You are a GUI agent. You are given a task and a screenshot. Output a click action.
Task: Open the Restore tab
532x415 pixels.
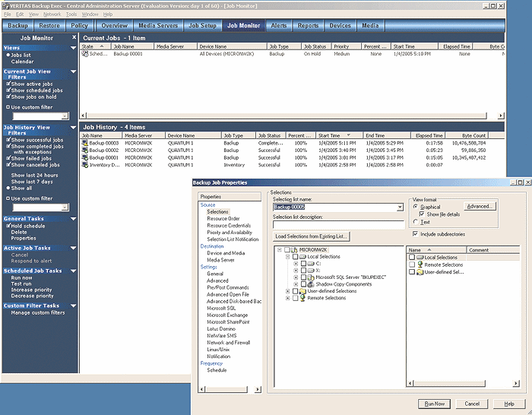click(49, 25)
